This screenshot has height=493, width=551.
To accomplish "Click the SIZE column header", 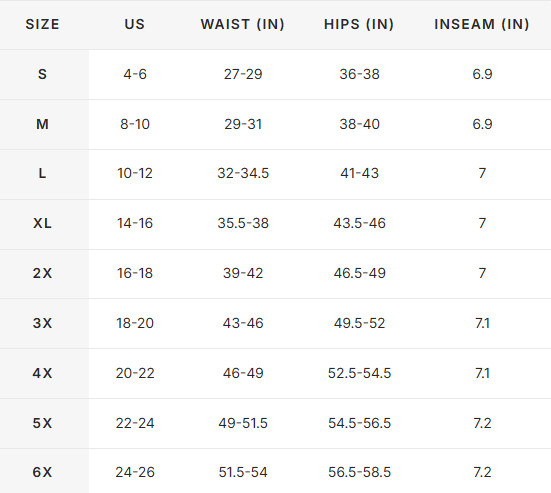I will tap(42, 24).
